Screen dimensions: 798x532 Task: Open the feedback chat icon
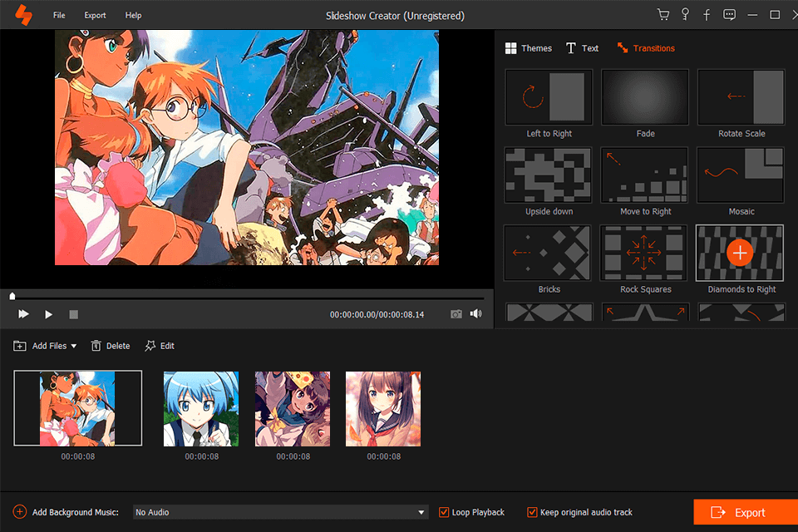coord(729,14)
